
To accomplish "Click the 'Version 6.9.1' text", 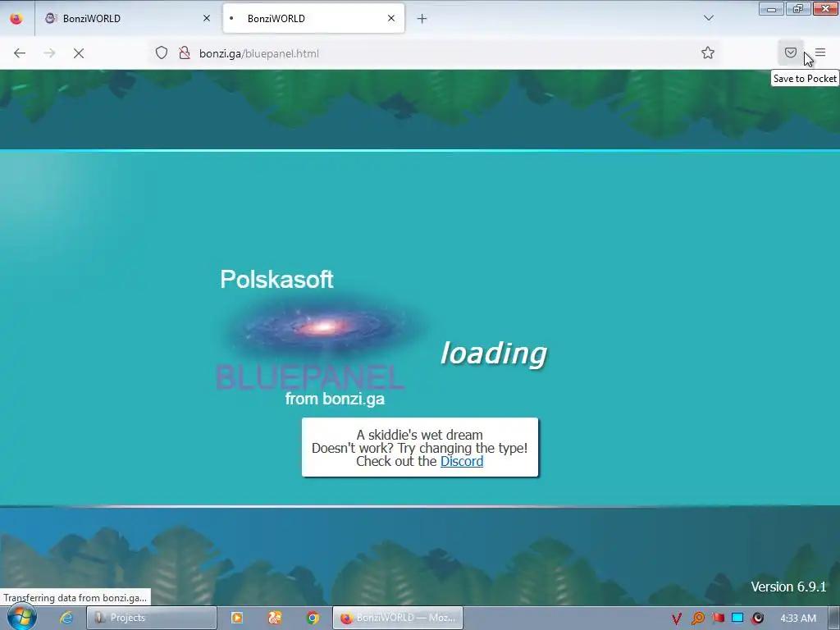I will [x=788, y=587].
